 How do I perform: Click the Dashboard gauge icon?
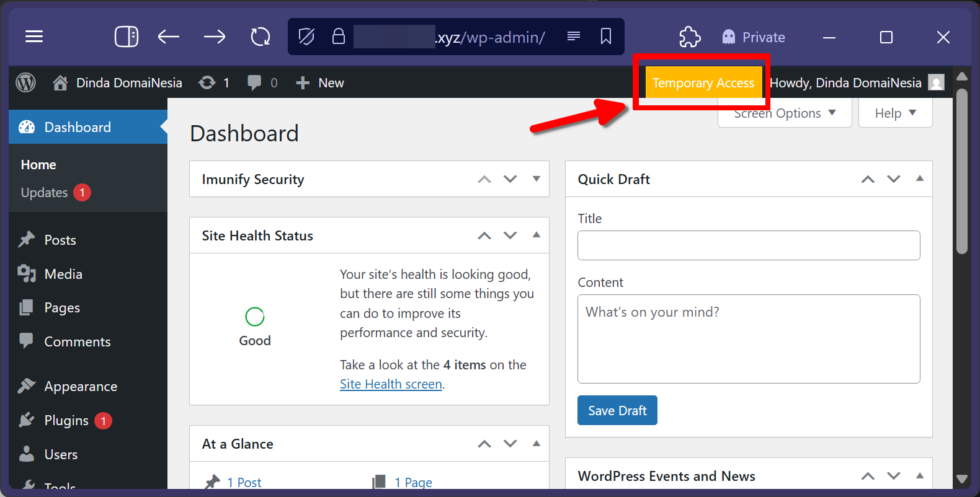point(27,127)
